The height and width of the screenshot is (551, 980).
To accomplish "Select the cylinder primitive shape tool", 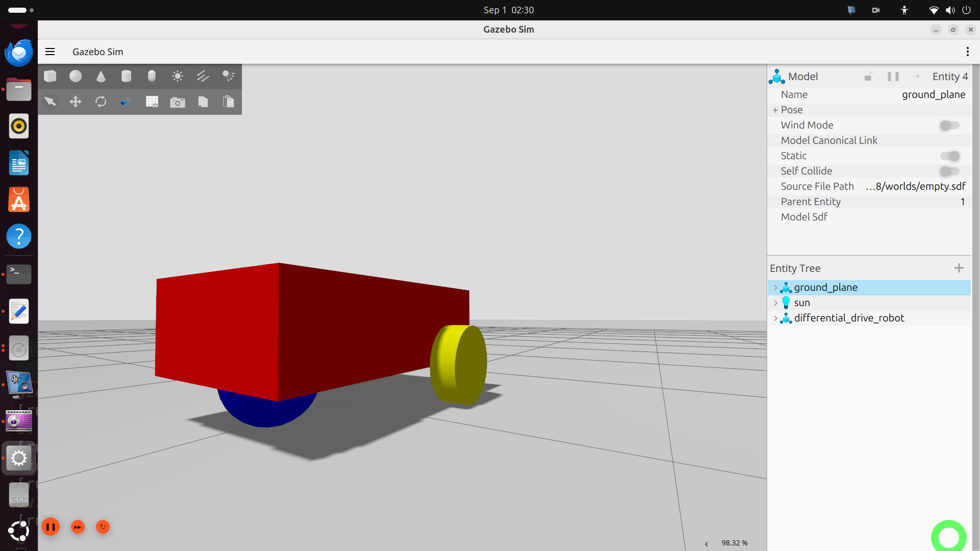I will (x=126, y=76).
